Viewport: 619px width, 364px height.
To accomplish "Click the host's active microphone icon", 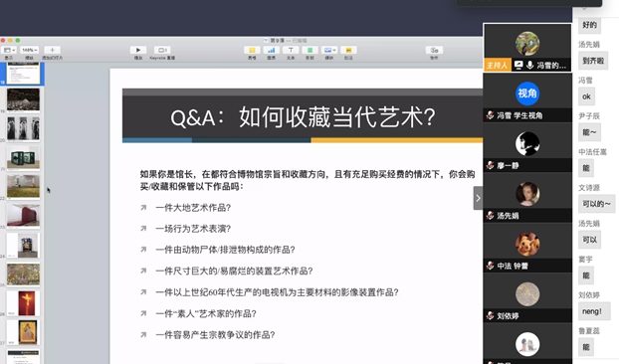I will tap(529, 65).
